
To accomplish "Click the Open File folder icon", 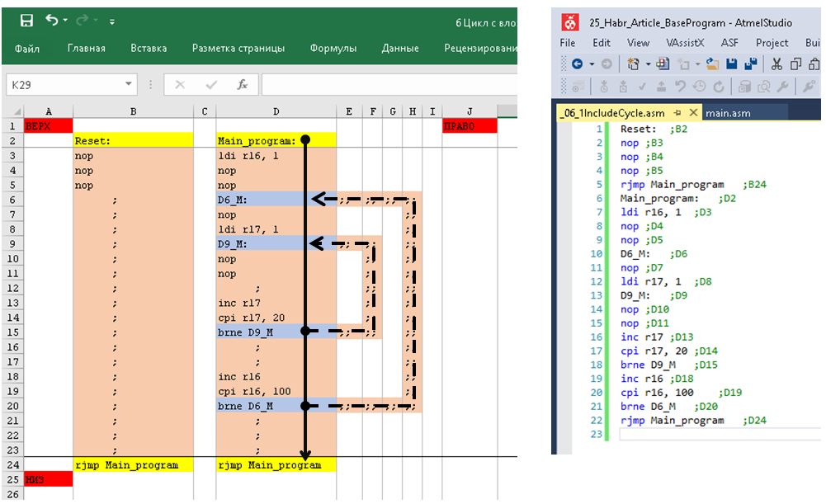I will (711, 64).
